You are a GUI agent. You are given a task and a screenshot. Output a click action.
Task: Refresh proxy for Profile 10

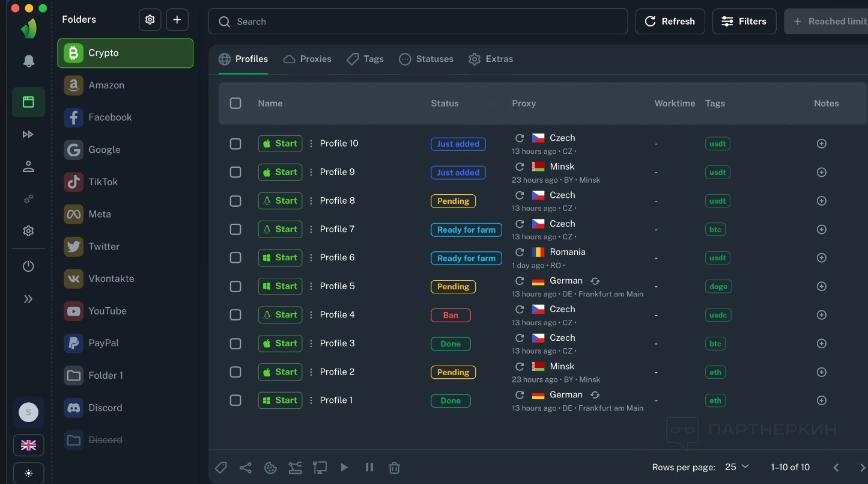point(520,138)
